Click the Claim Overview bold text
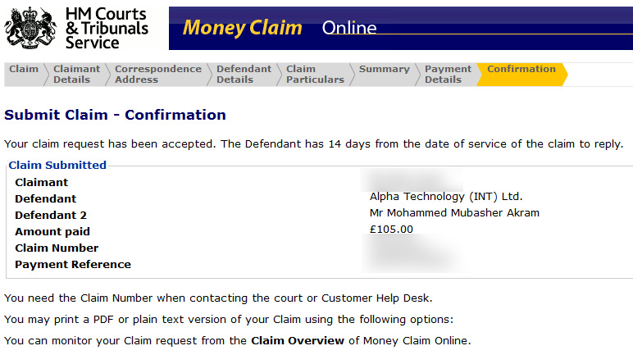Screen dimensions: 633x364 298,340
